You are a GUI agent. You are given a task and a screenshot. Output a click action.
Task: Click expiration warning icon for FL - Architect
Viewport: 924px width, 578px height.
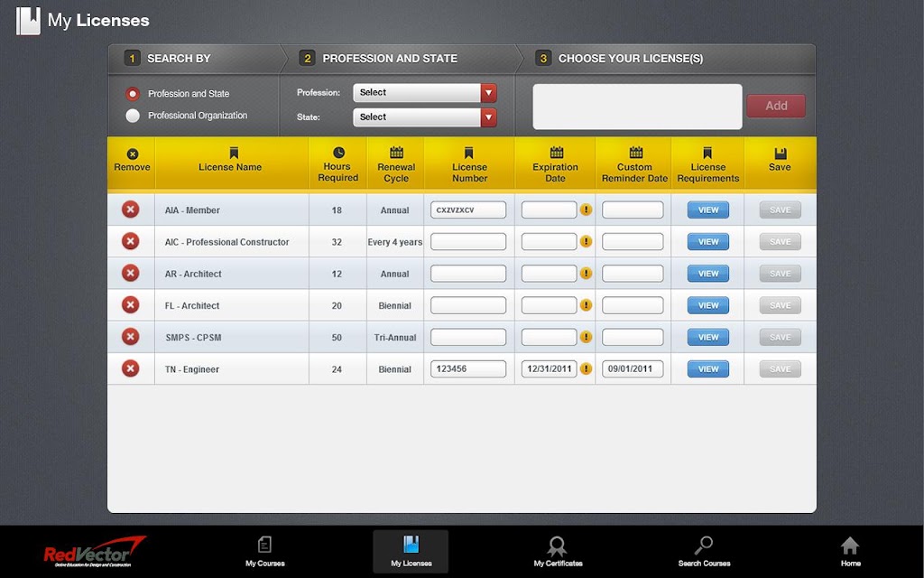586,305
